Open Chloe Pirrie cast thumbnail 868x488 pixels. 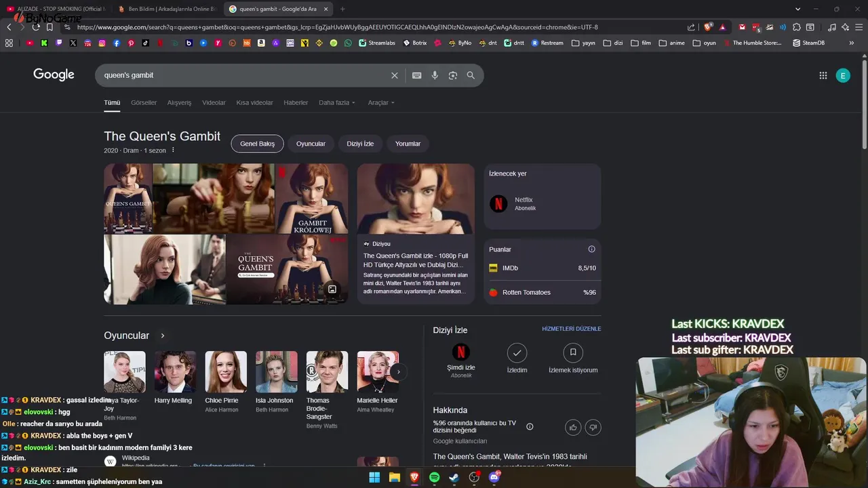(x=226, y=371)
